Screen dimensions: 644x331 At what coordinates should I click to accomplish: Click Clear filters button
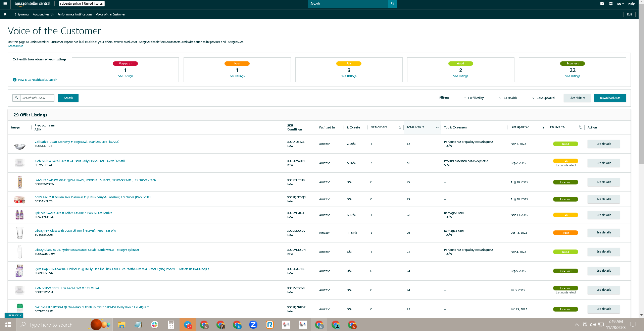[x=577, y=98]
